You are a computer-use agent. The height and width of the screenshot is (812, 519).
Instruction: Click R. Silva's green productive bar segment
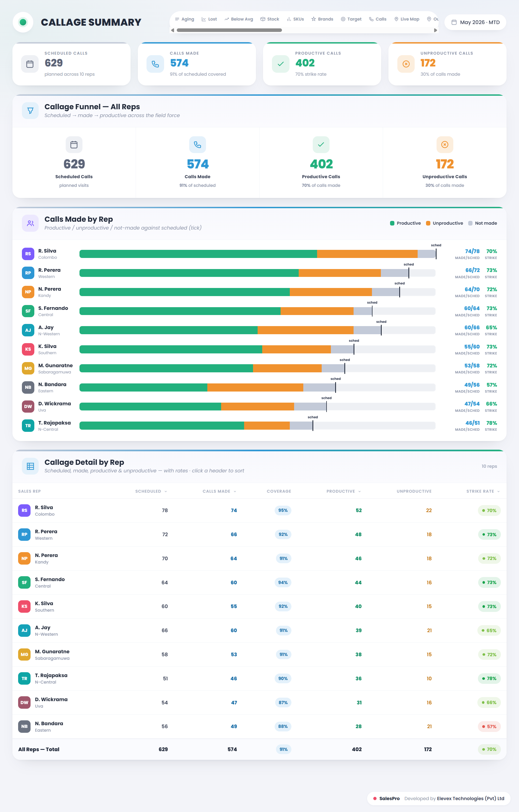[x=198, y=254]
